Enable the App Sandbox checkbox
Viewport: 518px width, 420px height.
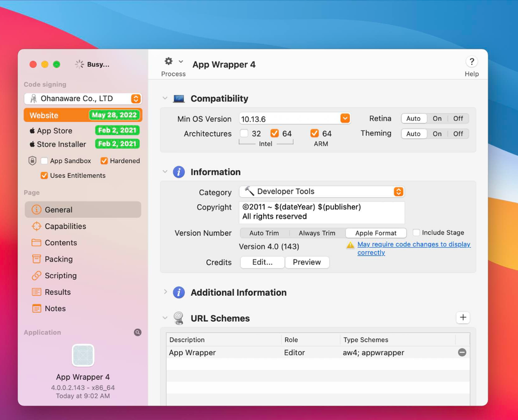pyautogui.click(x=44, y=161)
